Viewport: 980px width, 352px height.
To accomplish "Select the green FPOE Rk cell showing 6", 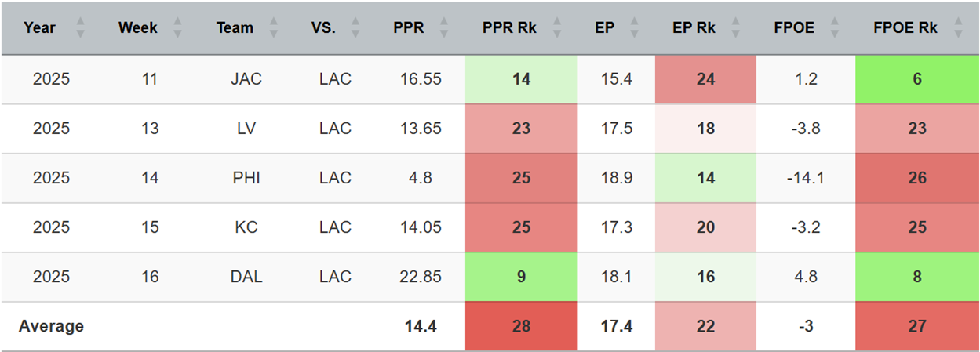I will [x=916, y=79].
